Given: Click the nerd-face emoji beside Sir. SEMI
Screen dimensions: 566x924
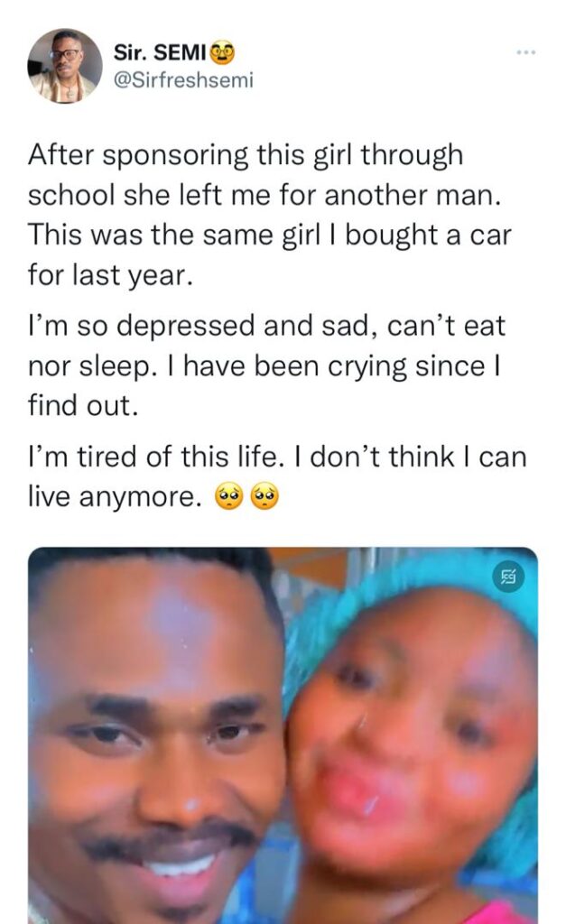Looking at the screenshot, I should click(x=222, y=52).
